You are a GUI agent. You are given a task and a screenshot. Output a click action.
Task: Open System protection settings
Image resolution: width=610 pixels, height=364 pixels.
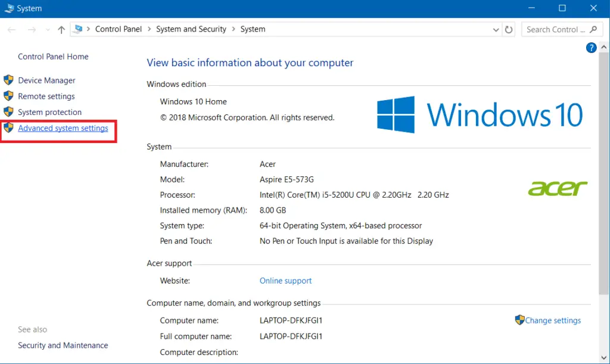coord(49,112)
